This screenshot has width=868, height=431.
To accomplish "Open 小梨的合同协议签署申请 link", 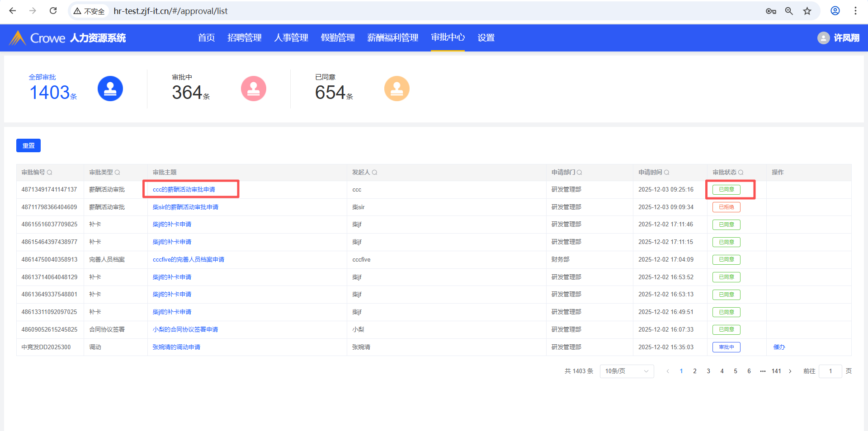I will 185,330.
